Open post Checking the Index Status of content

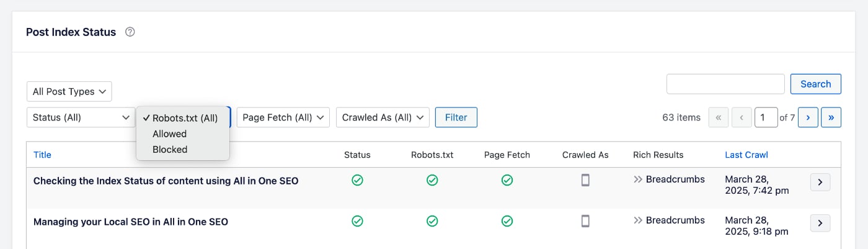tap(166, 181)
